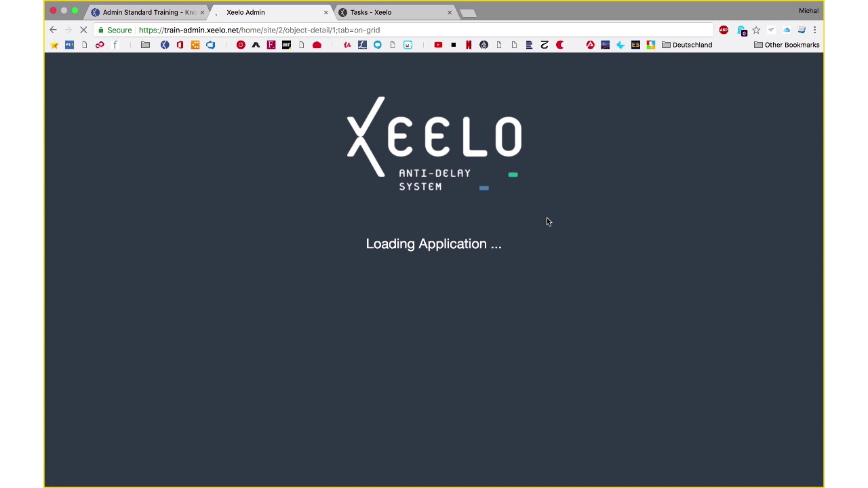Open the blue Visual Studio bookmark
The height and width of the screenshot is (488, 868).
tap(210, 45)
